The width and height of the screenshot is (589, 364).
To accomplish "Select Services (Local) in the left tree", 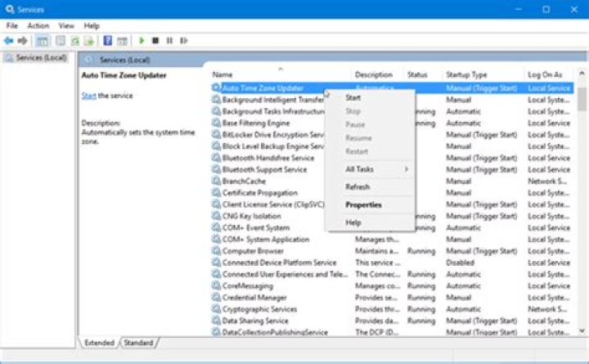I will [41, 58].
